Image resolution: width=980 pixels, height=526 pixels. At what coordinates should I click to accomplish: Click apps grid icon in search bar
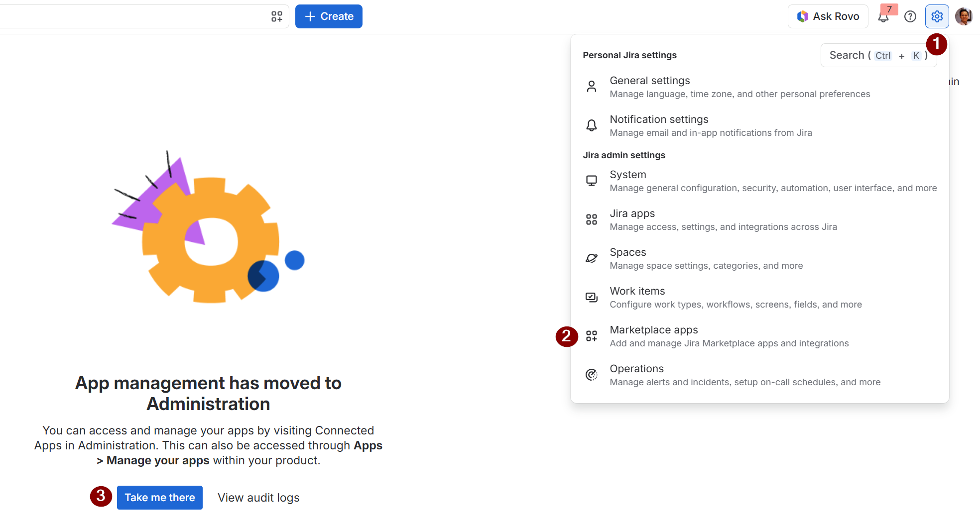[277, 16]
